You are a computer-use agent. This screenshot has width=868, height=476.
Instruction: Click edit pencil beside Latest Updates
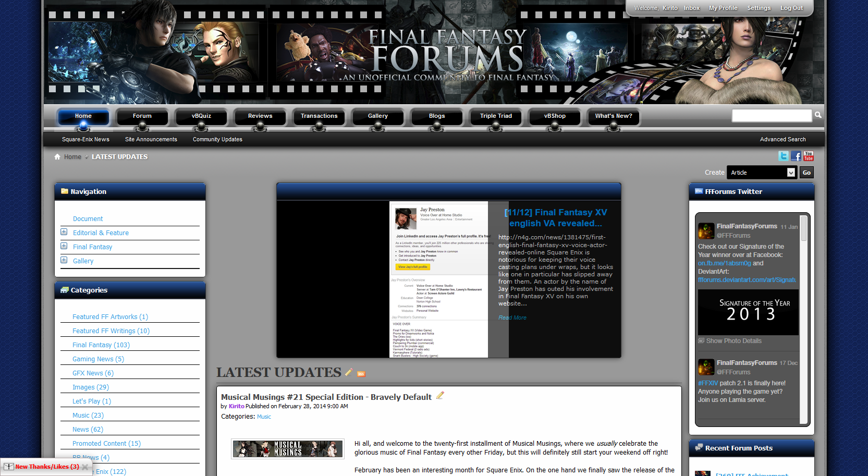(x=349, y=372)
